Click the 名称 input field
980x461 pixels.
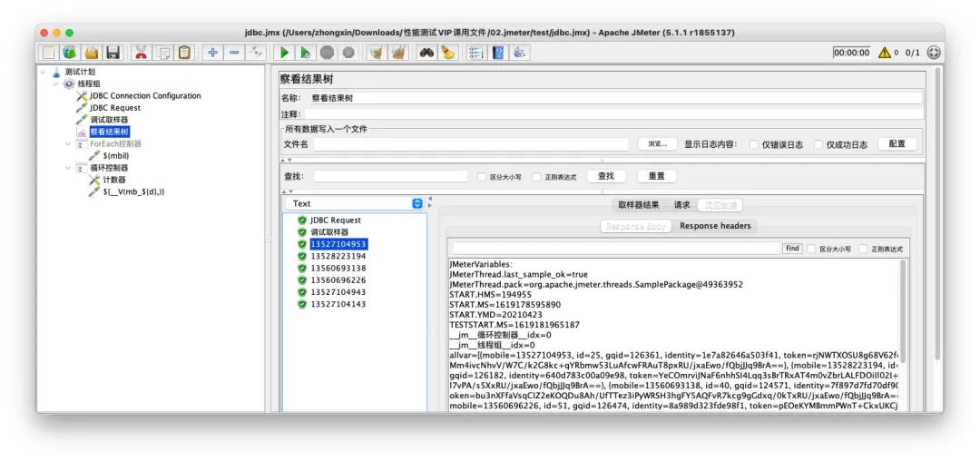pos(616,98)
